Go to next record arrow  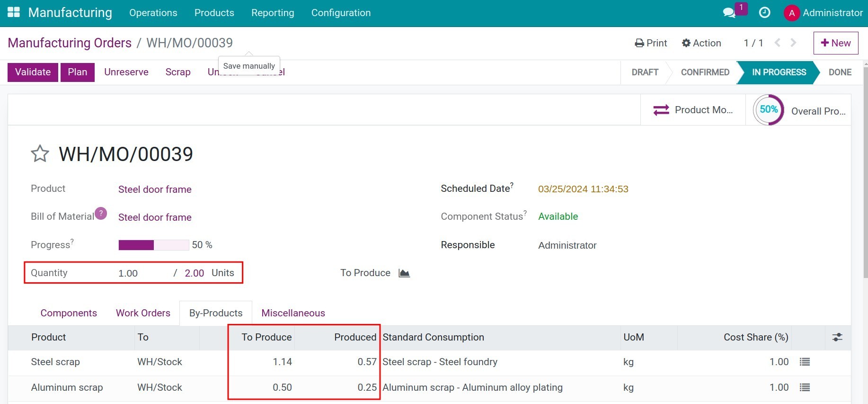point(794,43)
